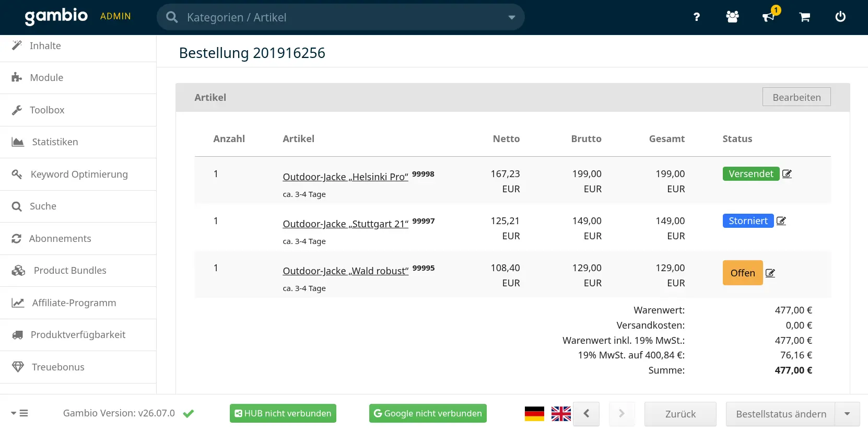Click Google nicht verbunden button
This screenshot has height=430, width=868.
tap(428, 413)
